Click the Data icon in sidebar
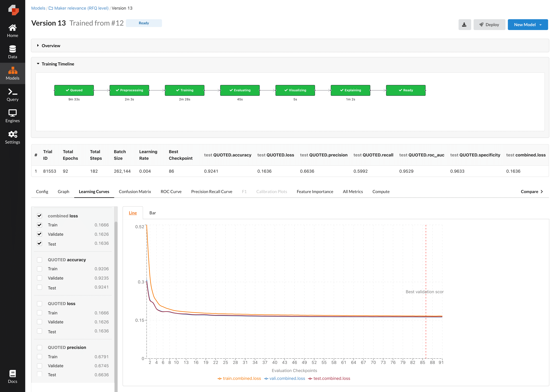Viewport: 555px width, 392px height. 12,53
